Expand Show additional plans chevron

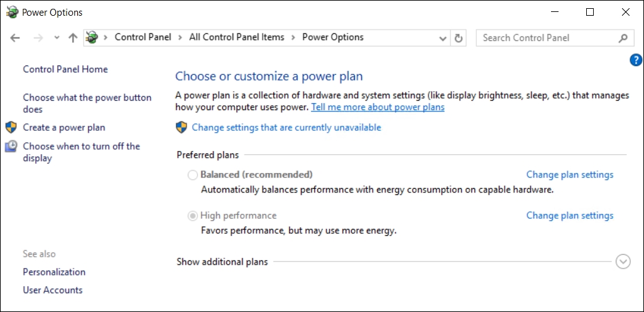pyautogui.click(x=623, y=262)
